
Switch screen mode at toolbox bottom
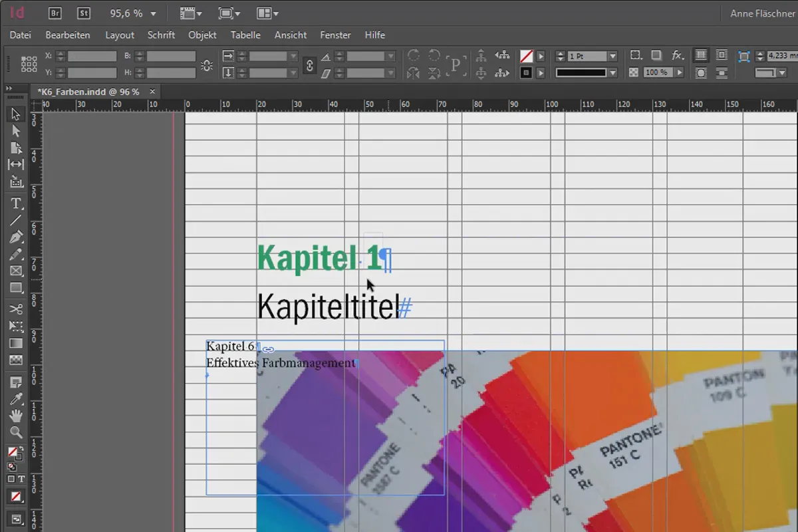[x=16, y=519]
